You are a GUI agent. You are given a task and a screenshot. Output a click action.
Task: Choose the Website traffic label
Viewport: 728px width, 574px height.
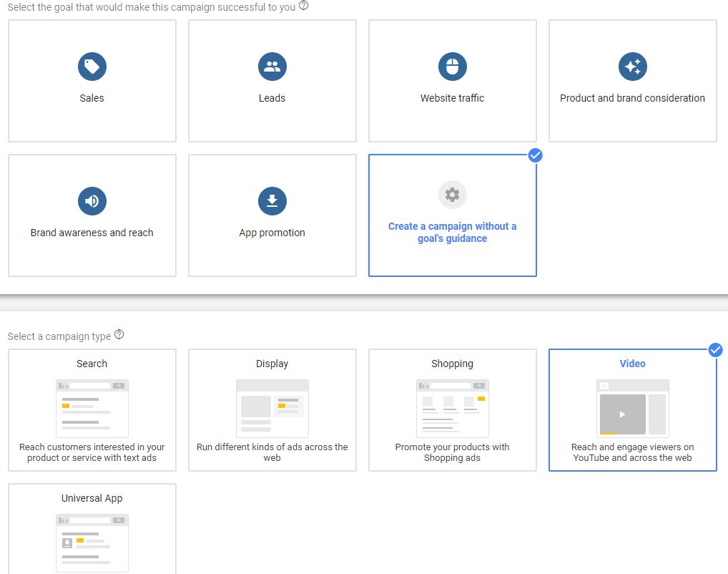pos(452,98)
